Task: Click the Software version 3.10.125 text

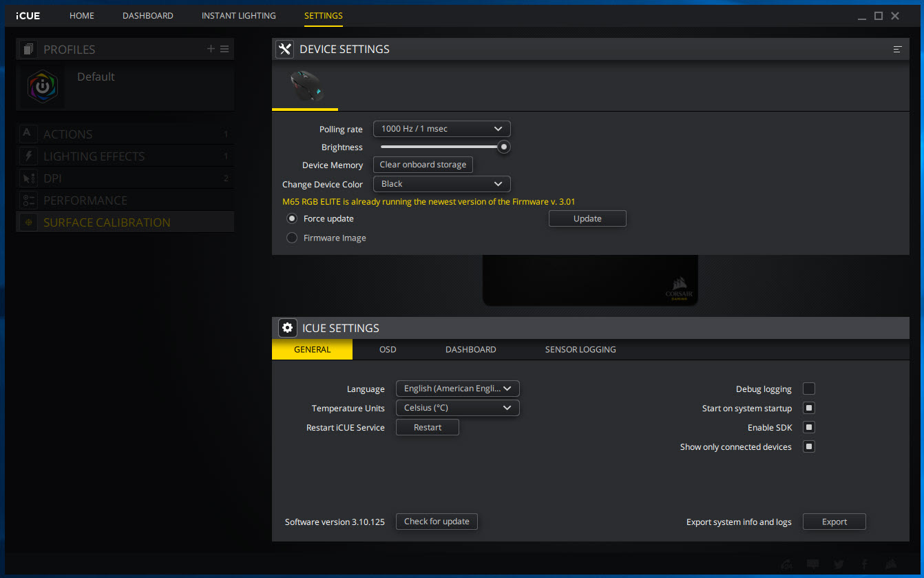Action: [335, 522]
